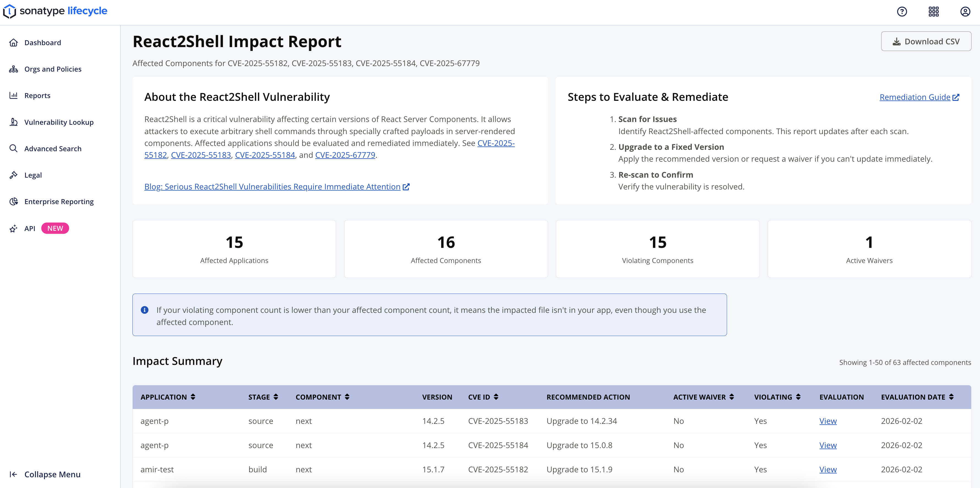The image size is (980, 488).
Task: Sort by Stage using its sort arrows
Action: [276, 397]
